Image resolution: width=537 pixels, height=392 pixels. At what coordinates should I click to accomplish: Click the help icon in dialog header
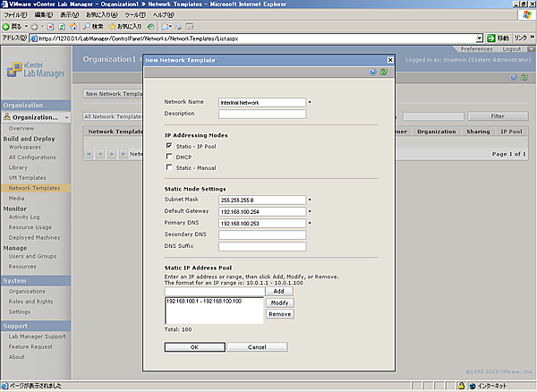click(x=372, y=72)
